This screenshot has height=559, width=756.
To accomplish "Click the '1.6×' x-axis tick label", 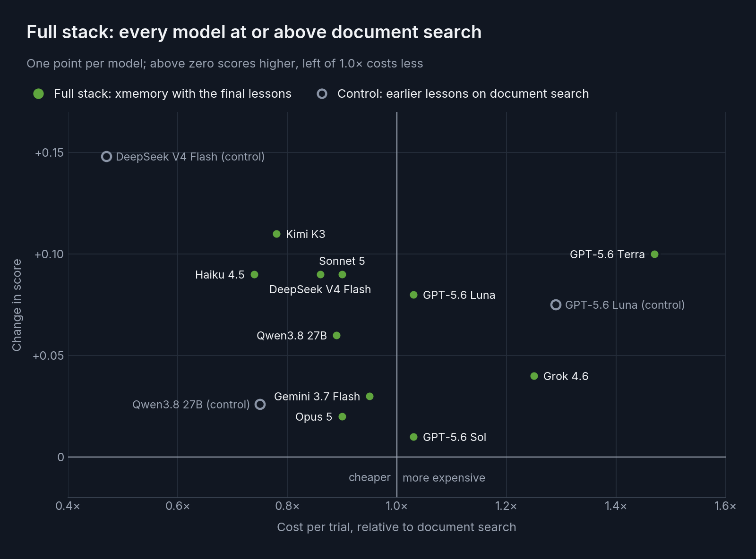I will point(726,506).
